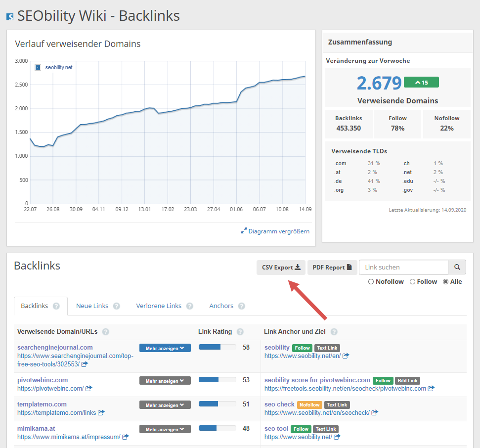
Task: Click the Follow 78% value
Action: pos(397,128)
